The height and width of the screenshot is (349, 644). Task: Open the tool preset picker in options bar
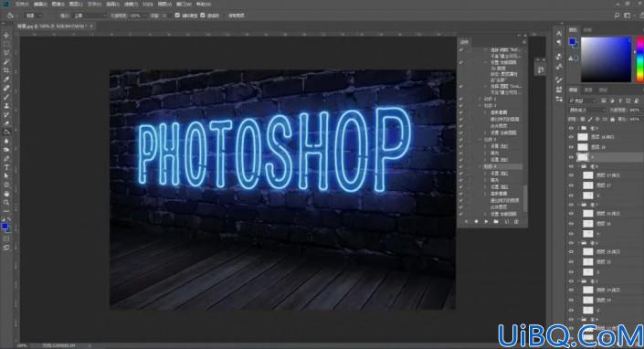[12, 16]
